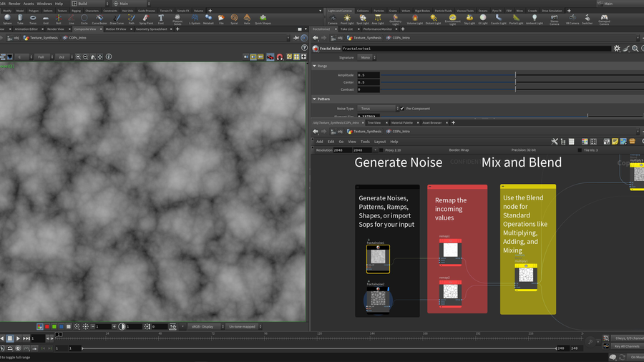Select the Spiral shelf tool
644x362 pixels.
click(x=234, y=19)
